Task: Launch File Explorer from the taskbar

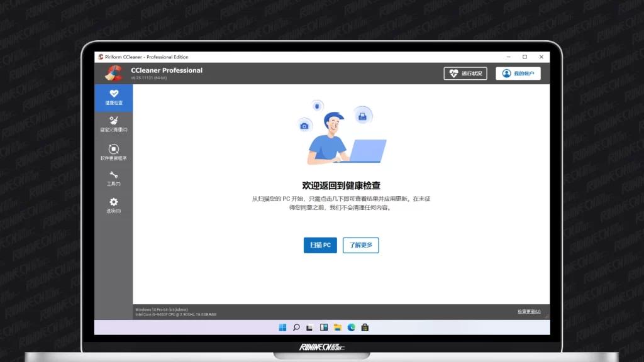Action: pos(338,327)
